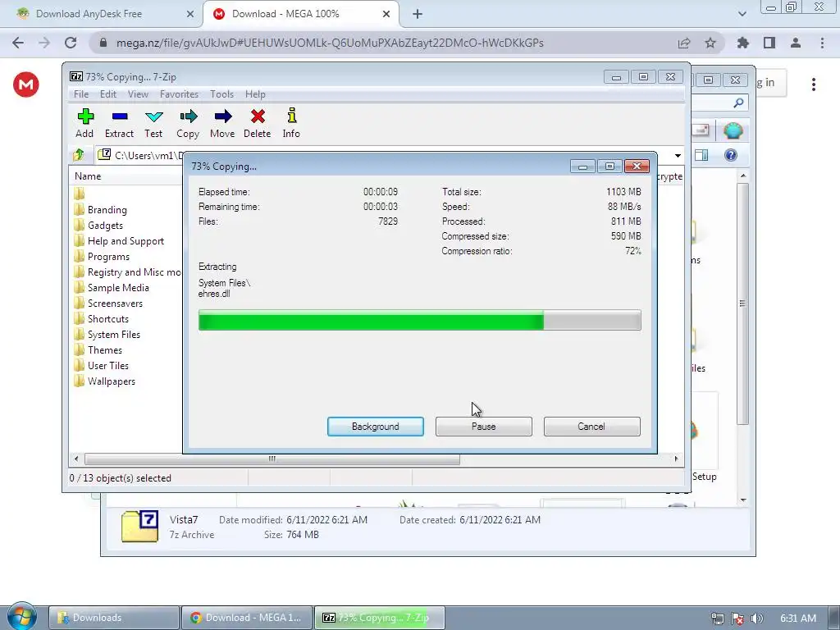Open the new tab plus button
This screenshot has height=630, width=840.
(418, 15)
